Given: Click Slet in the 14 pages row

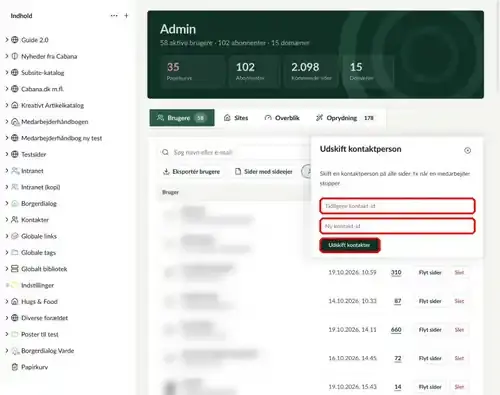Looking at the screenshot, I should click(459, 387).
